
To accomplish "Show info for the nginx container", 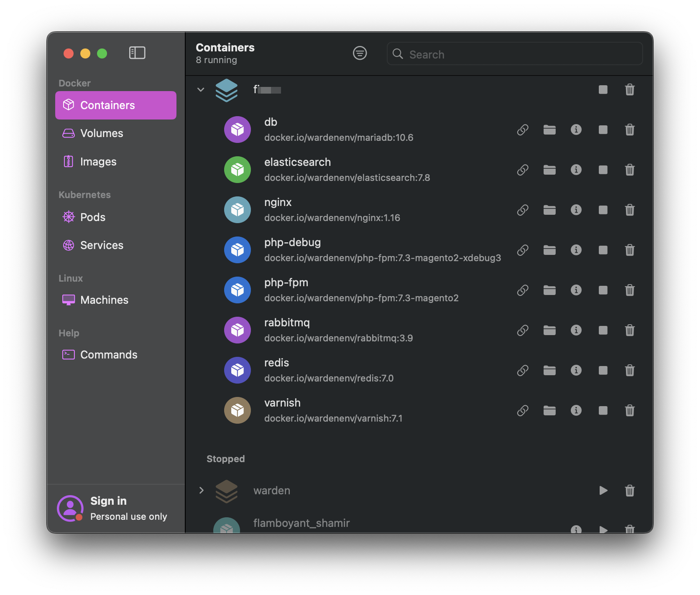I will [576, 210].
